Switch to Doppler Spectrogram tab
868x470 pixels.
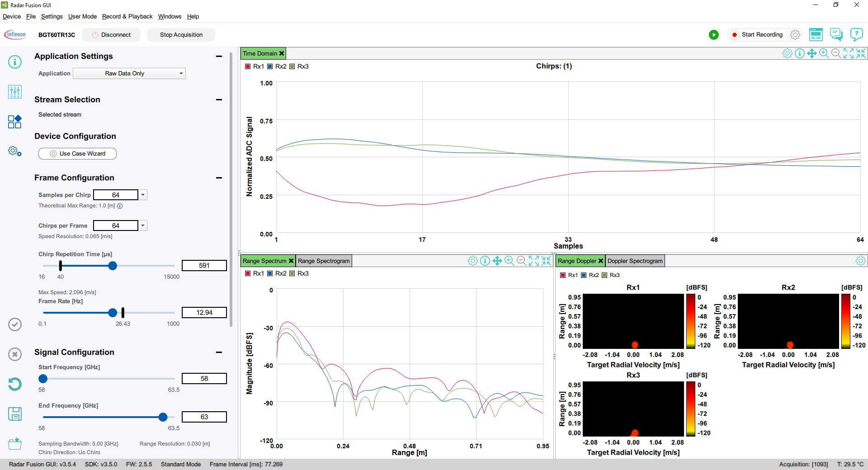pos(635,261)
